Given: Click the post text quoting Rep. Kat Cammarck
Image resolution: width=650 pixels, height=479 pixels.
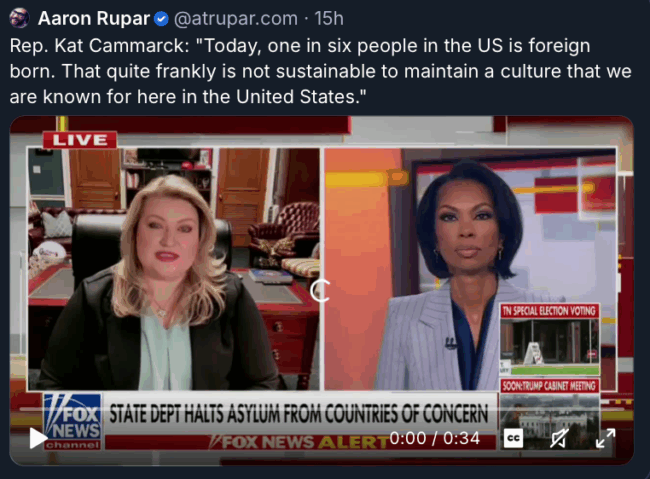Looking at the screenshot, I should pos(320,71).
